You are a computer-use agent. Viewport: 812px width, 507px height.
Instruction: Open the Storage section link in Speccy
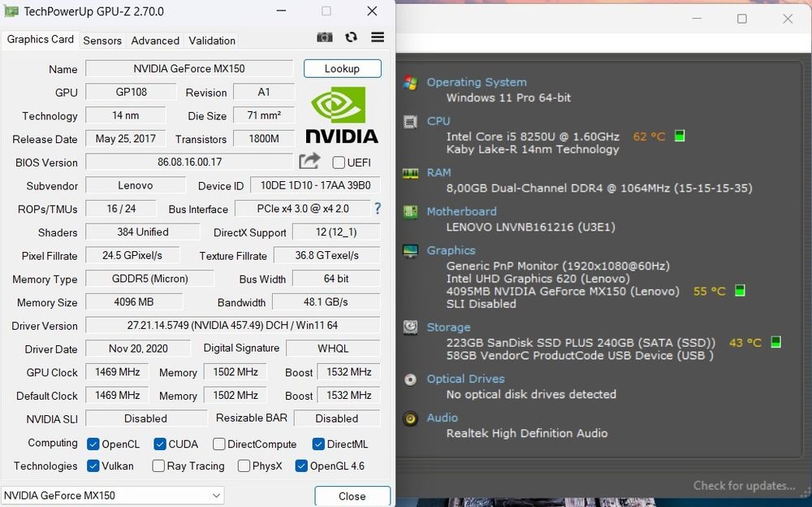tap(448, 327)
